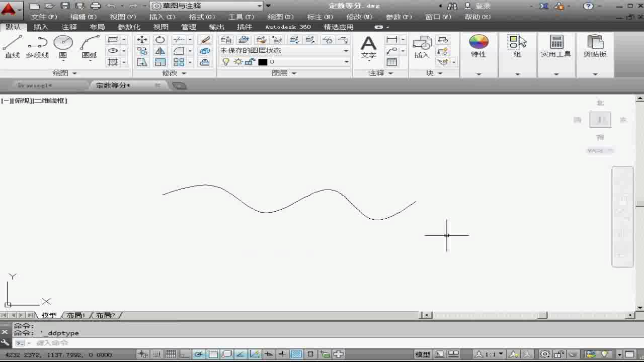Toggle Object Snap in status bar
Image resolution: width=644 pixels, height=362 pixels.
213,354
